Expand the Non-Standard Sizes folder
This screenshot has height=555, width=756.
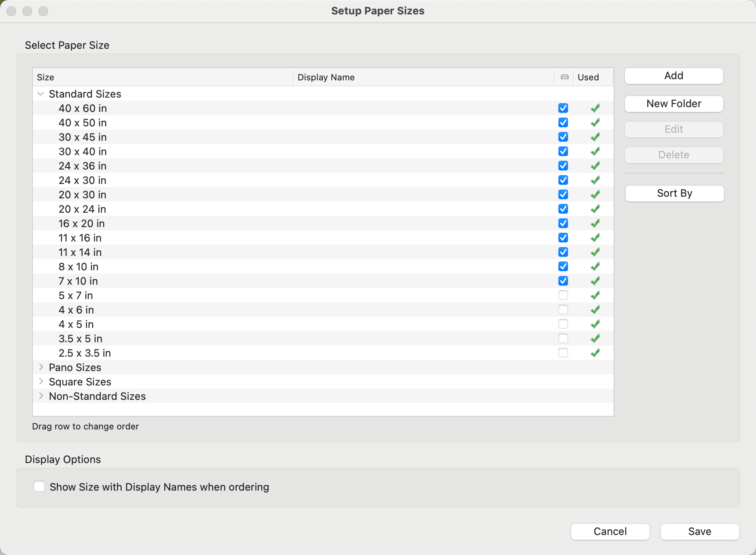click(41, 396)
